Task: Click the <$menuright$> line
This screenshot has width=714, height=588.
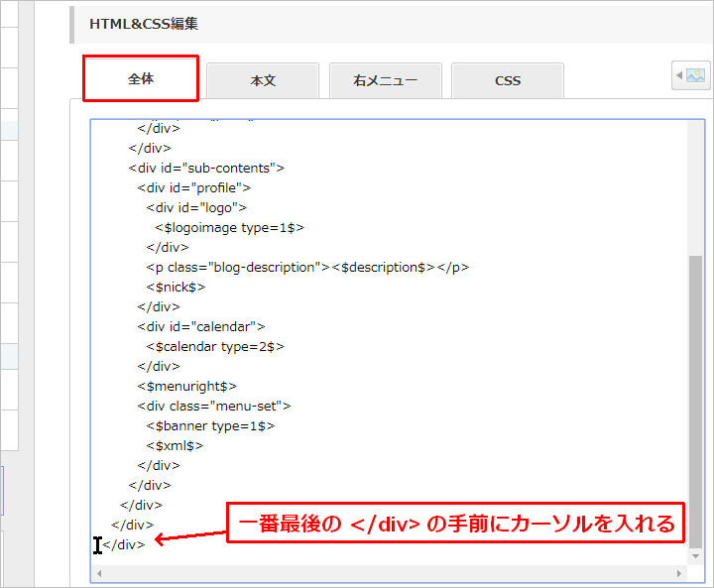Action: 186,387
